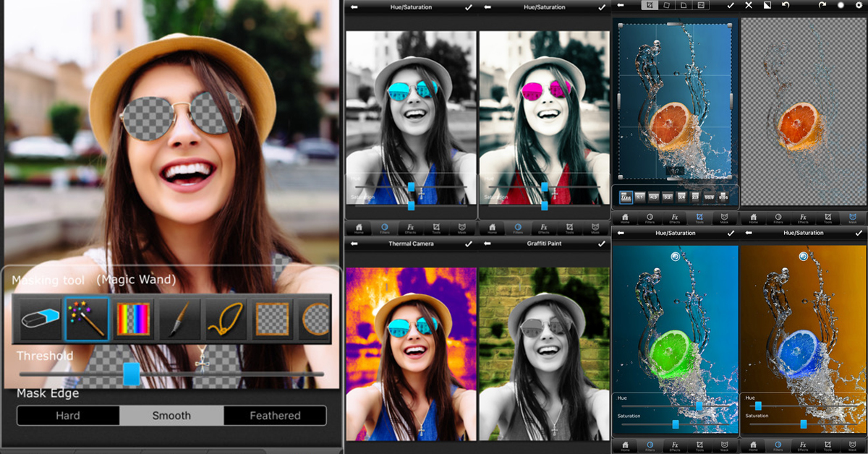This screenshot has height=454, width=868.
Task: Select the Lasso masking tool
Action: (226, 318)
